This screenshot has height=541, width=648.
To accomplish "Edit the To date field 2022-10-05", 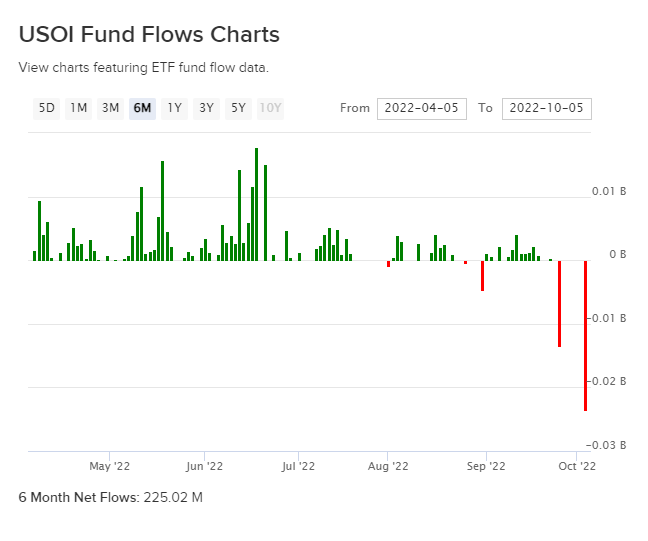I will tap(547, 108).
